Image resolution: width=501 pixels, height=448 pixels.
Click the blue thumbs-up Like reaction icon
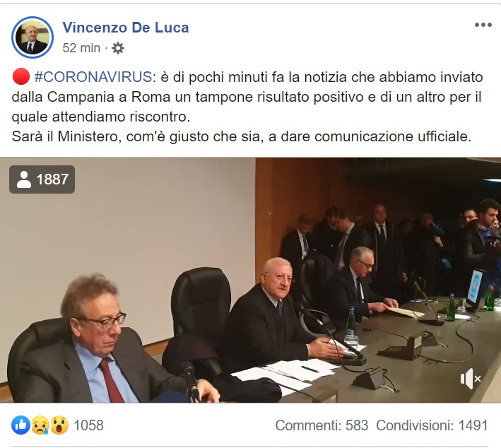click(20, 425)
